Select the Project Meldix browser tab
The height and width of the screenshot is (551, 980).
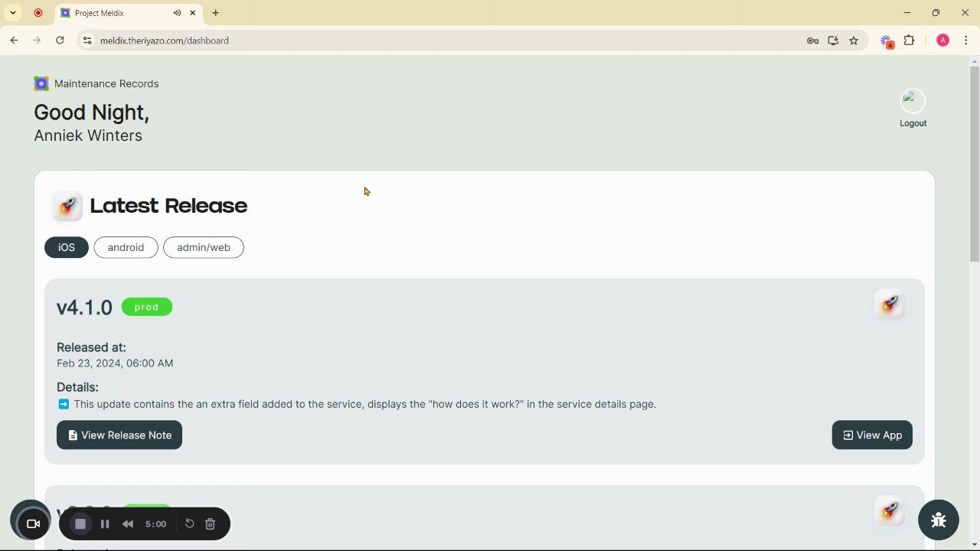128,13
